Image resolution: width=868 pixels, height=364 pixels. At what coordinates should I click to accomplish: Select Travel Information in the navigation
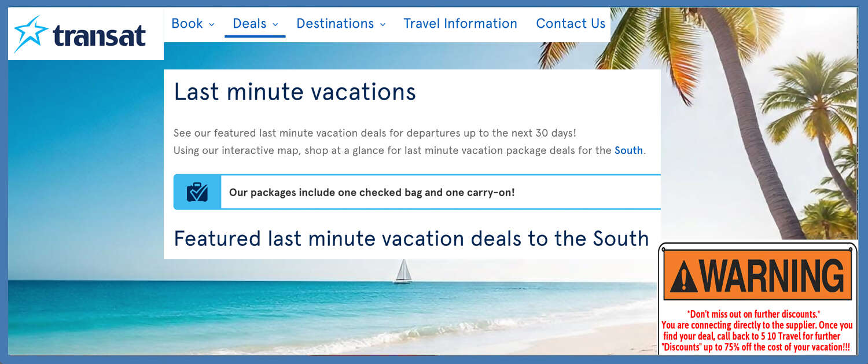[x=460, y=23]
